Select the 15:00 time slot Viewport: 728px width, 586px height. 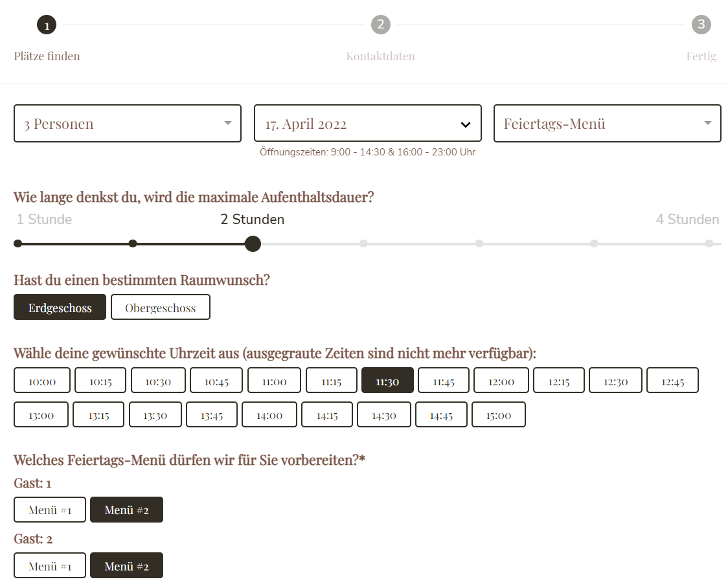(499, 414)
